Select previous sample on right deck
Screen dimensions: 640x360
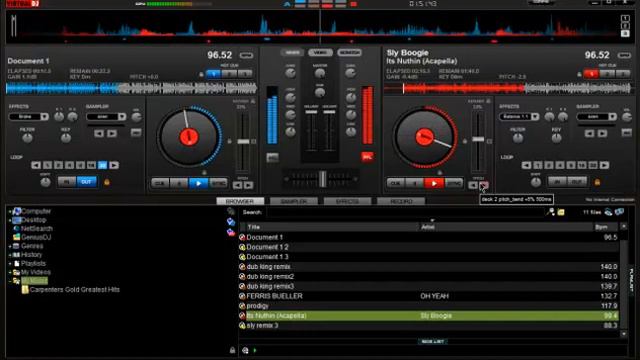[589, 133]
